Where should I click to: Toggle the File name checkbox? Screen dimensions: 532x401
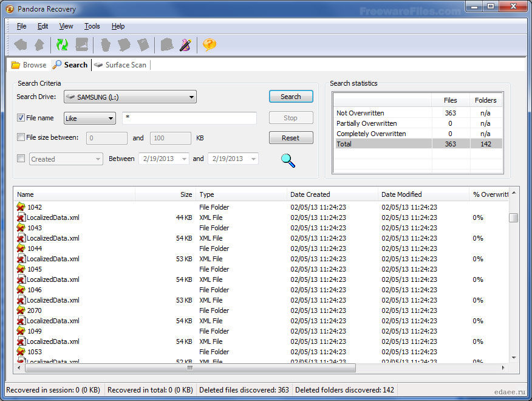pos(21,117)
